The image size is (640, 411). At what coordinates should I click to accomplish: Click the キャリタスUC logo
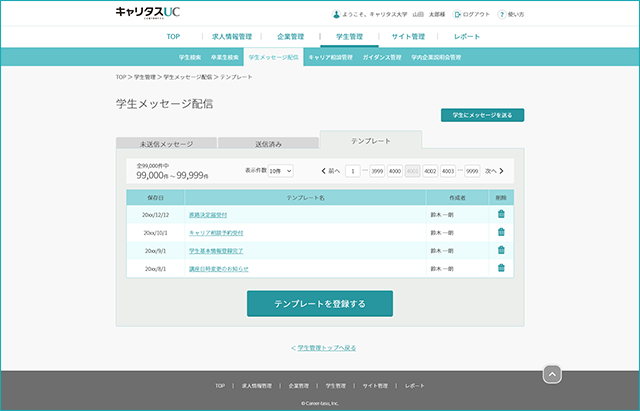point(148,12)
